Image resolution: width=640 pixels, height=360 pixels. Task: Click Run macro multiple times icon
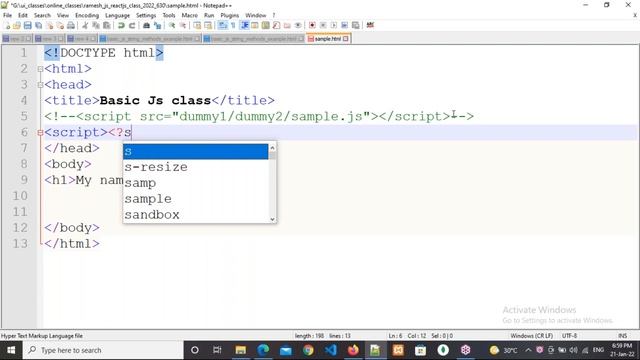click(x=344, y=25)
